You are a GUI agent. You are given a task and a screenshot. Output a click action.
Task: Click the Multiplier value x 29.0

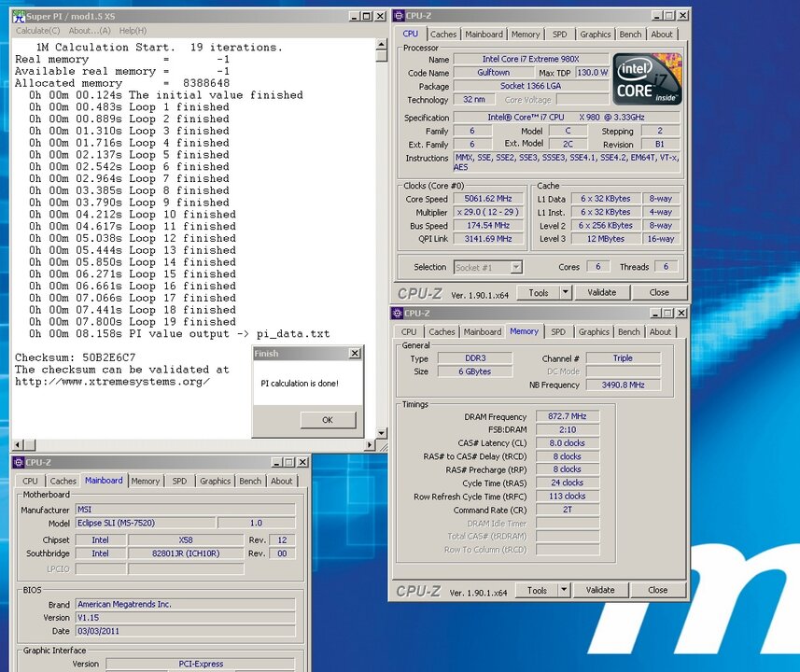tap(488, 212)
